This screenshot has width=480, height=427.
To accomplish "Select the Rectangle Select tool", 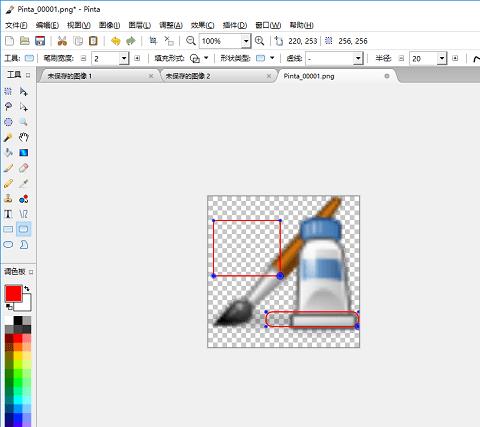I will pyautogui.click(x=8, y=91).
